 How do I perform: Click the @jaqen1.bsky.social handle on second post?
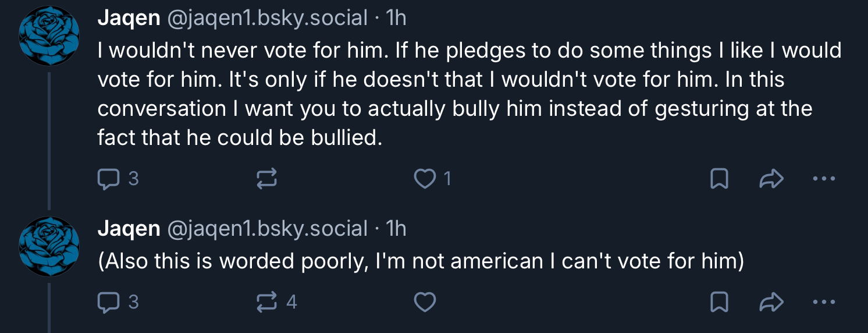pos(267,229)
